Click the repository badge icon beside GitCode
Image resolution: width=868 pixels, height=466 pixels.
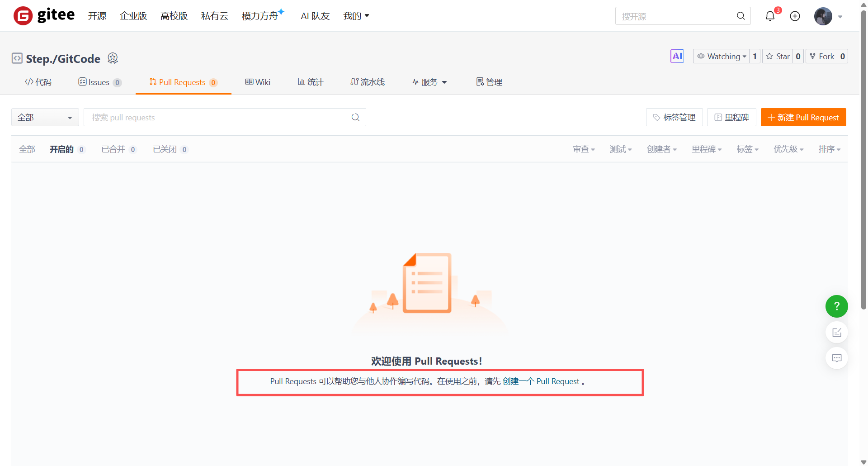(113, 58)
